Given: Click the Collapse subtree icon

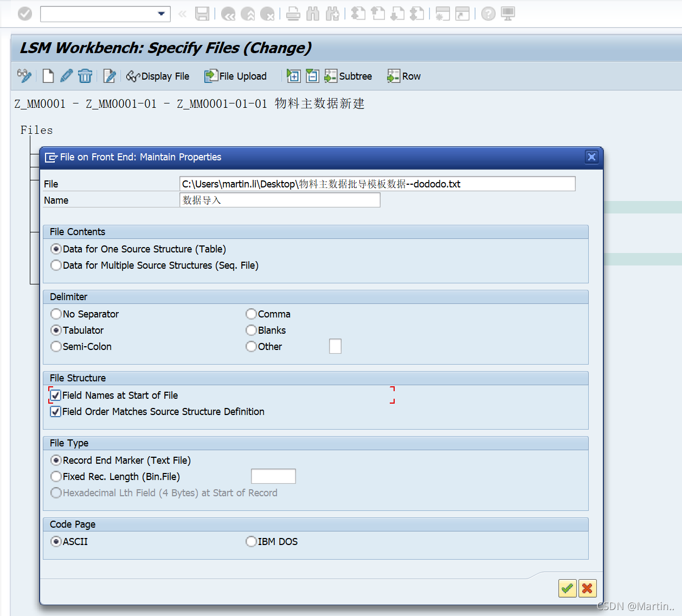Looking at the screenshot, I should 312,76.
